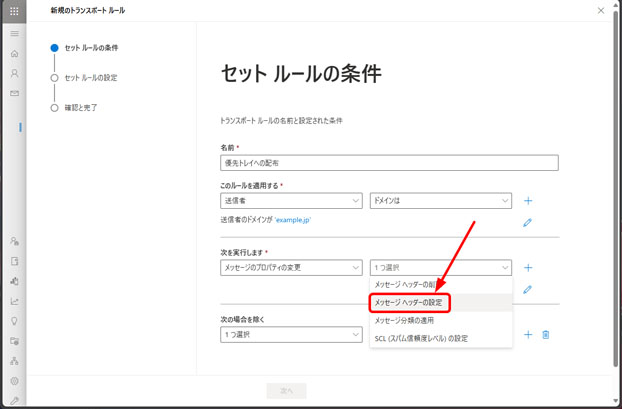The height and width of the screenshot is (409, 622).
Task: Select the セット ルールの条件 step
Action: [x=84, y=48]
